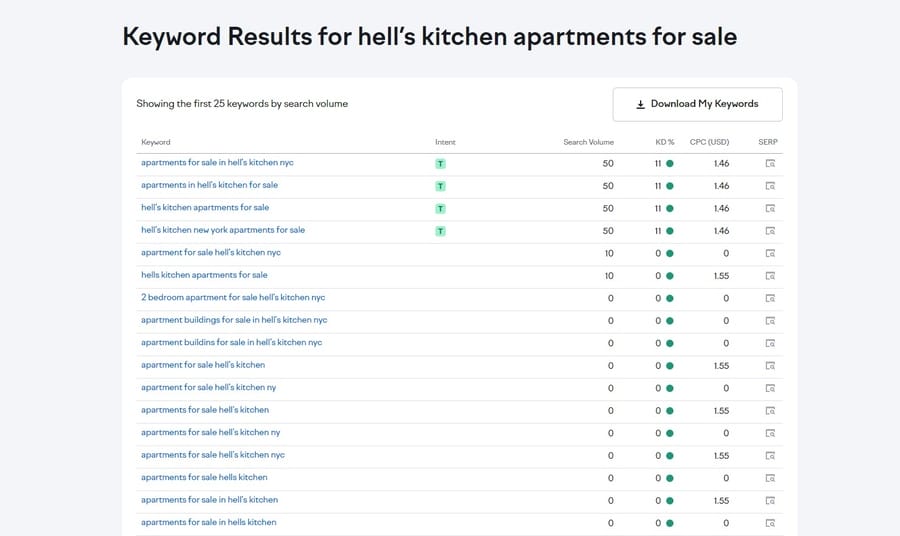View SERP for 'apartments for sale in hells kitchen'
This screenshot has height=536, width=900.
[x=770, y=523]
